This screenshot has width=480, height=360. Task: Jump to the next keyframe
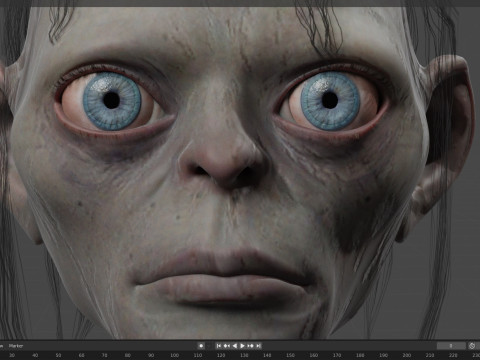tap(250, 346)
